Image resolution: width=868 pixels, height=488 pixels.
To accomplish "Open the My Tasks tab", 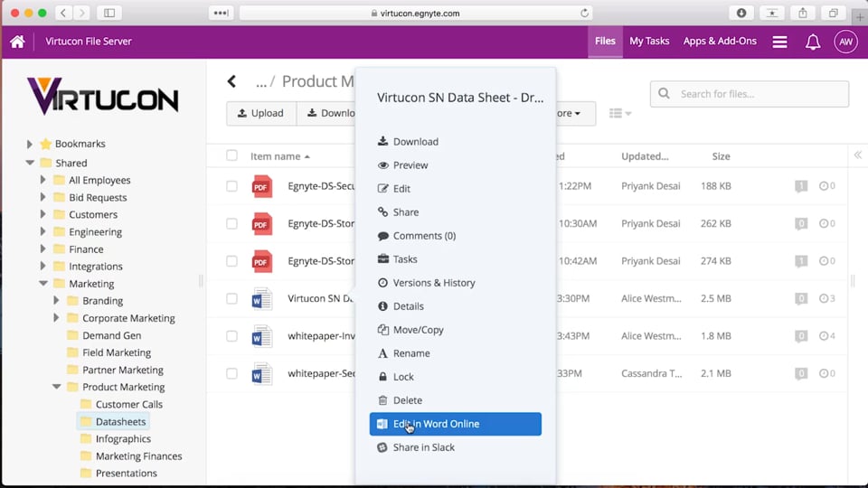I will [649, 42].
